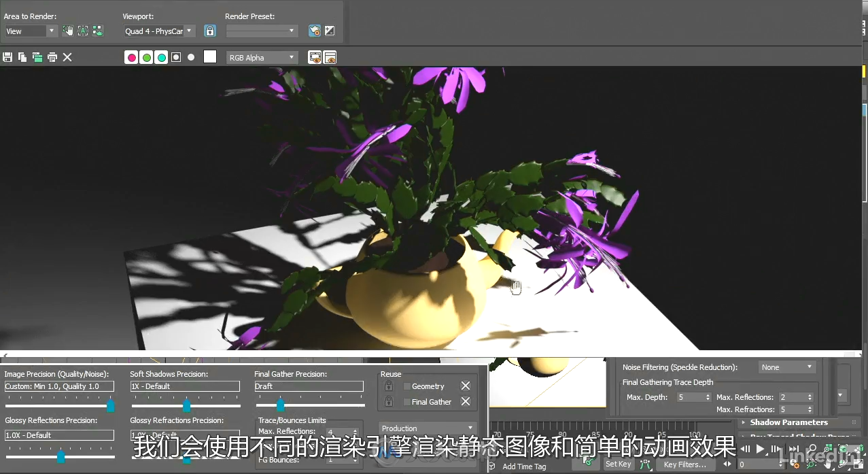
Task: Open the Production render mode dropdown
Action: (427, 428)
